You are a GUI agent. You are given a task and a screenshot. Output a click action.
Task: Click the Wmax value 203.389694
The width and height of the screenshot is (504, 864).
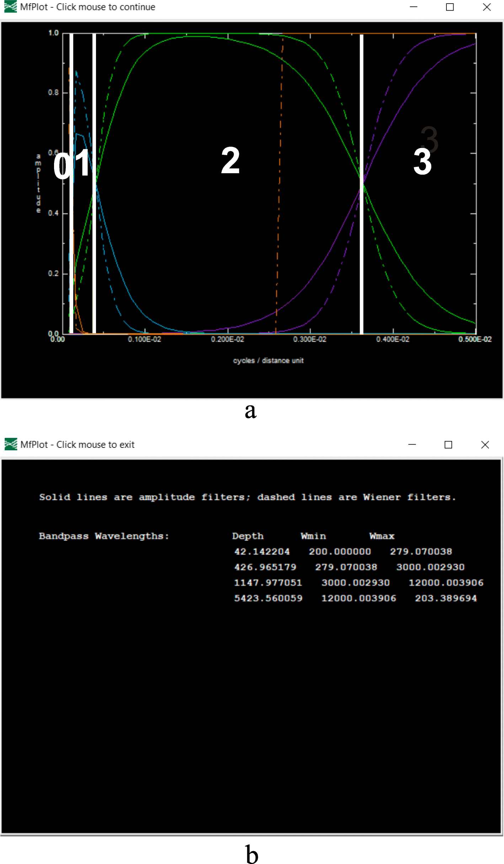446,598
